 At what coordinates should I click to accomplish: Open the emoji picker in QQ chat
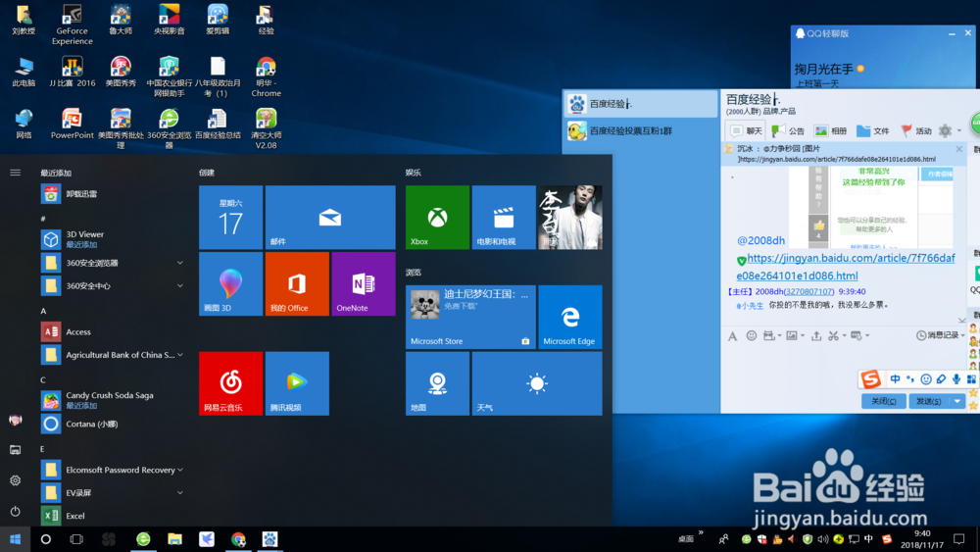pyautogui.click(x=752, y=335)
